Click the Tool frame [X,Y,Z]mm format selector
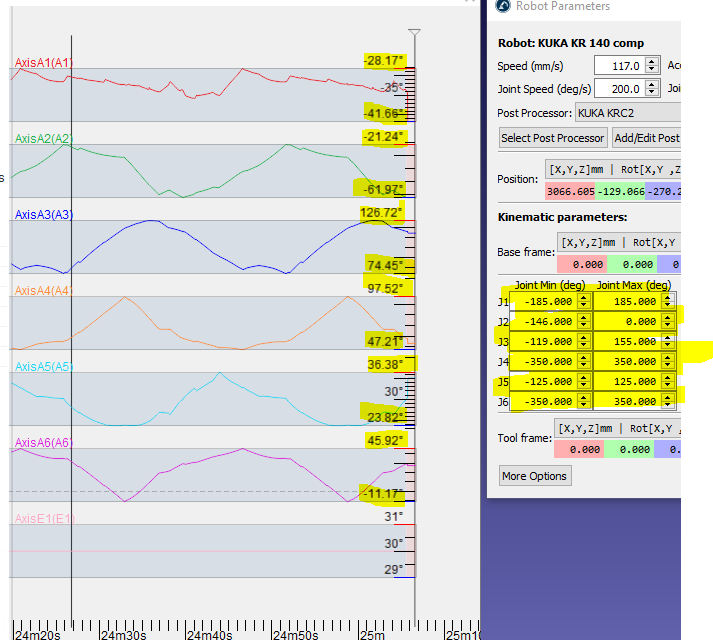The height and width of the screenshot is (640, 713). 618,428
